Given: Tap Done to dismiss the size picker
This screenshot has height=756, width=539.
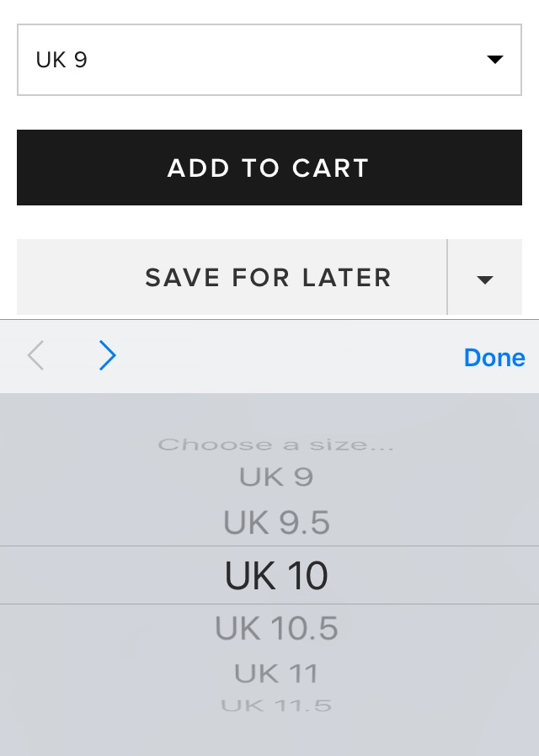Looking at the screenshot, I should (494, 358).
